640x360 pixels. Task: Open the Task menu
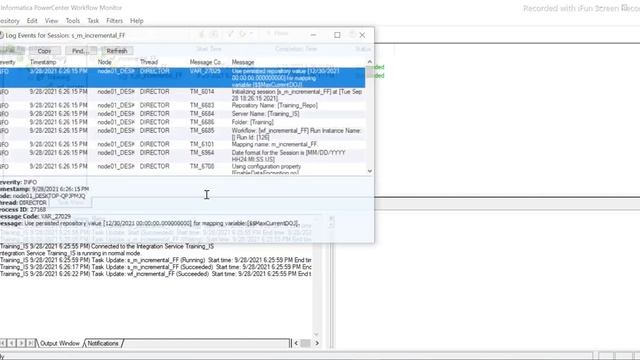93,21
